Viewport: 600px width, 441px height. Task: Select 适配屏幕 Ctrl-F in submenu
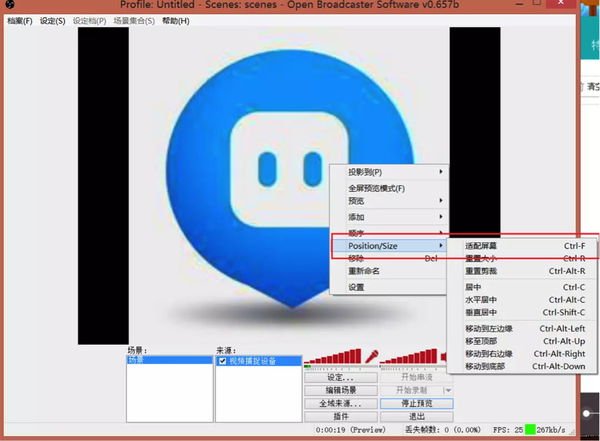click(523, 246)
